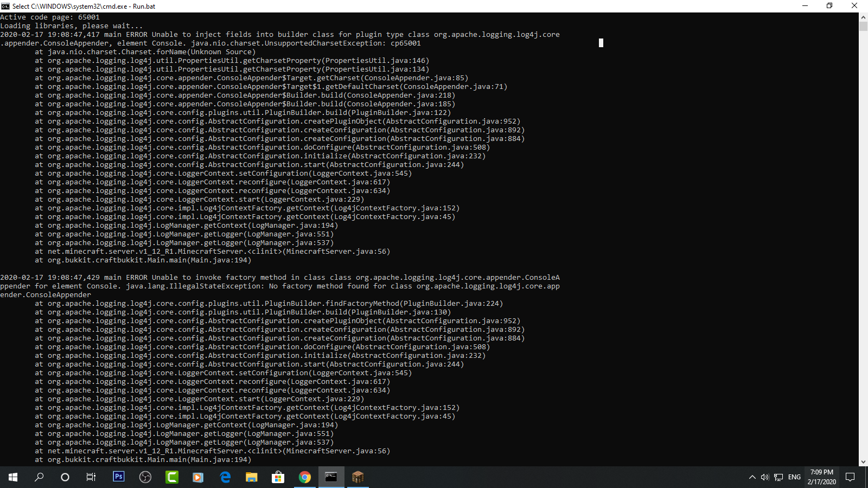Click the line ending 'ConsoleAppender.java:71'
The height and width of the screenshot is (488, 868).
coord(271,87)
